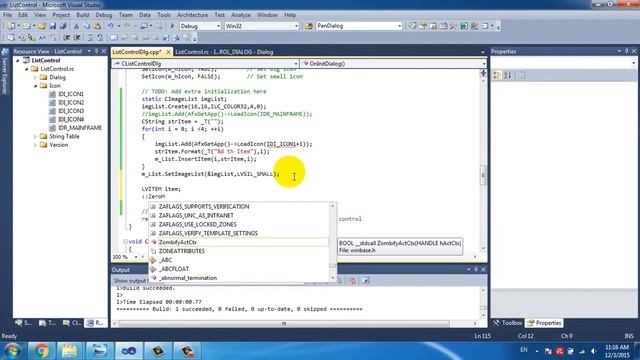Click the toggle bookmark toolbar icon

(114, 38)
